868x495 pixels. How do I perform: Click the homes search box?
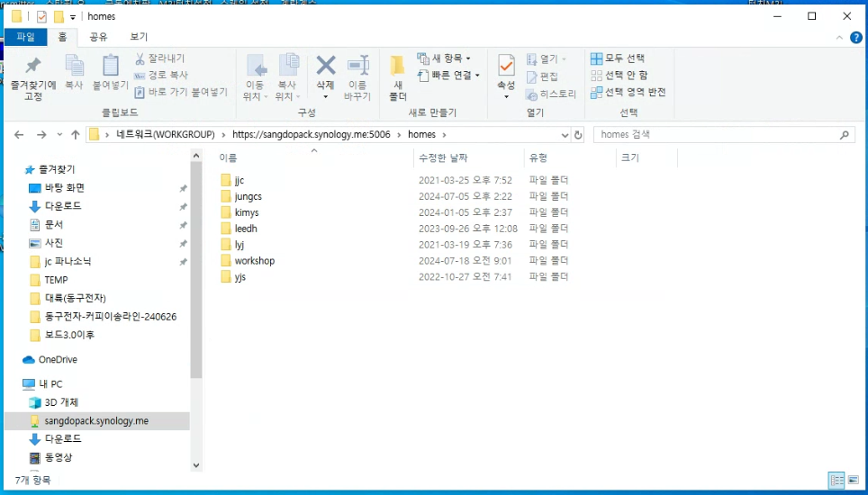(x=716, y=135)
